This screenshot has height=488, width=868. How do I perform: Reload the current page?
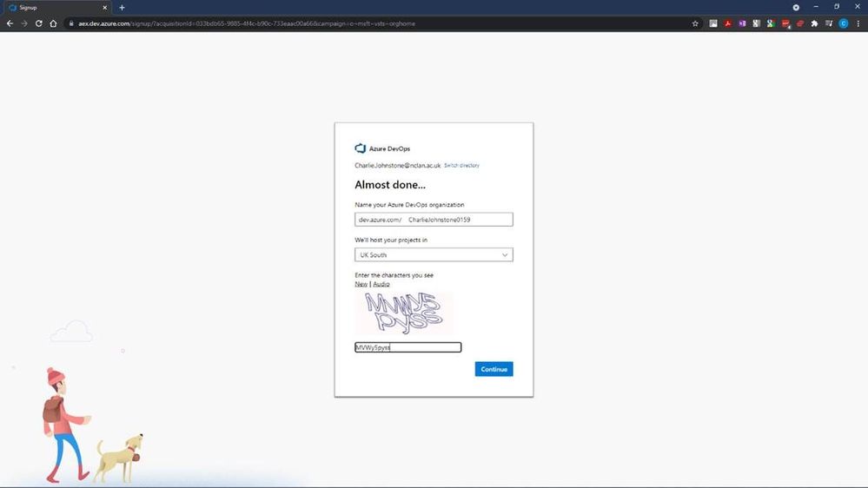[x=39, y=23]
